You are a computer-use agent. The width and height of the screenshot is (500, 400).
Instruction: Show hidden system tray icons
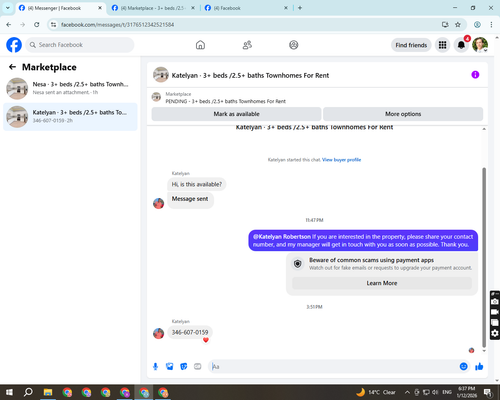[x=407, y=392]
